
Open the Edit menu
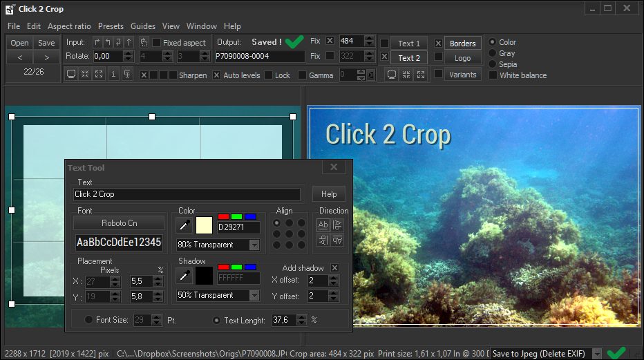pos(34,26)
